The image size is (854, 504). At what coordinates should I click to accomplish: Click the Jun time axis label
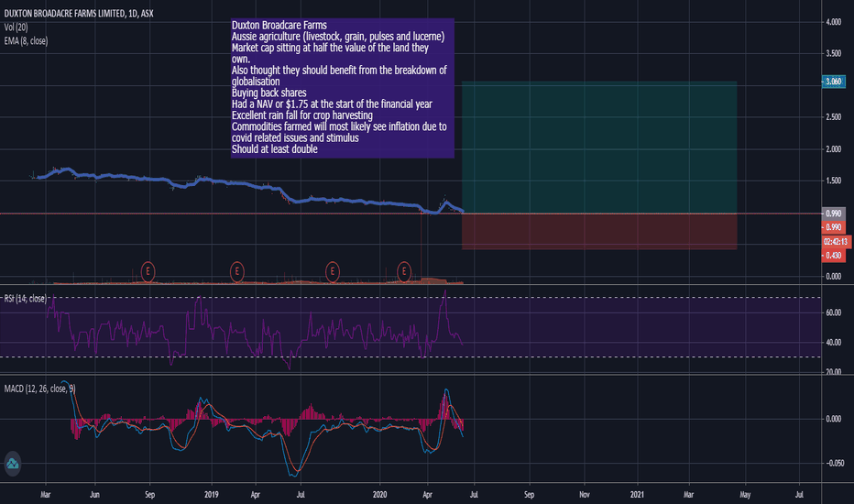[94, 495]
